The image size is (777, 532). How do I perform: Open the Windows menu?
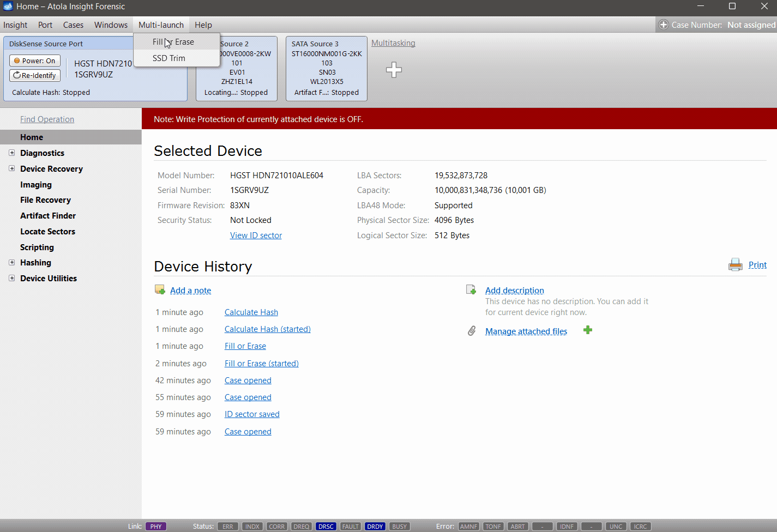[x=111, y=25]
